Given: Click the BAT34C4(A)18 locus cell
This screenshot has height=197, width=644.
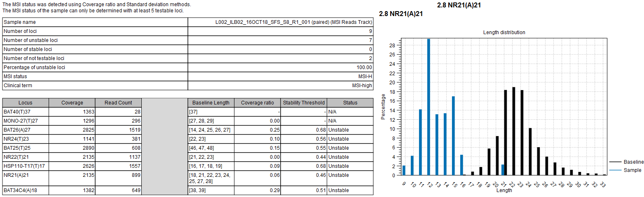Looking at the screenshot, I should (x=26, y=190).
